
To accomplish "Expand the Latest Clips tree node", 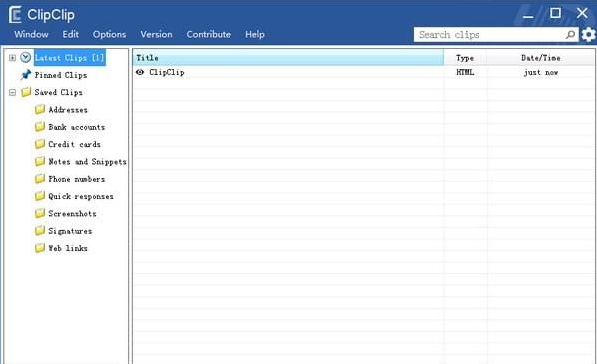I will point(12,58).
